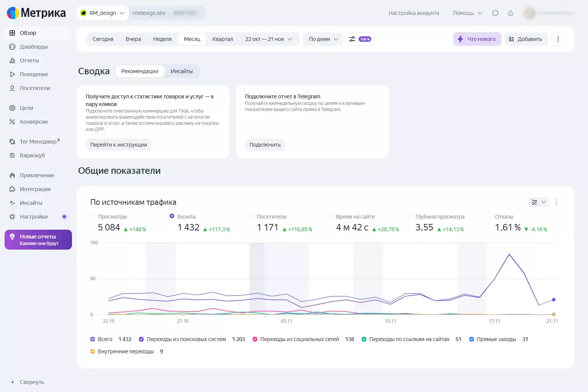Click the Подключить button for Telegram report
Viewport: 588px width, 392px height.
265,145
